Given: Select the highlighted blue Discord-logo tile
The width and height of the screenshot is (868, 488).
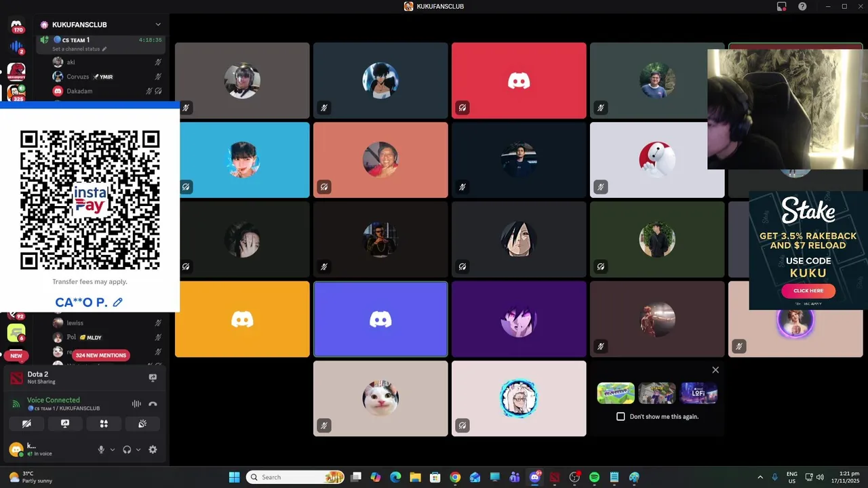Looking at the screenshot, I should pos(380,319).
